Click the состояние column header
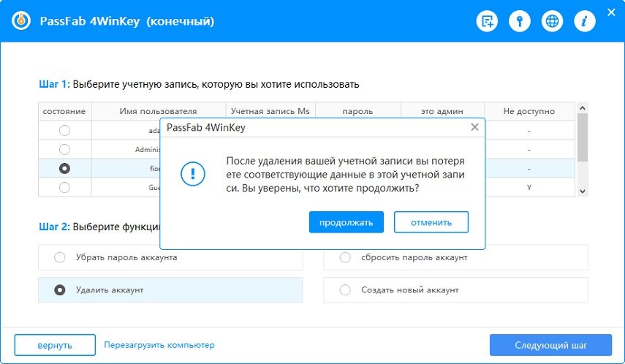 point(64,111)
